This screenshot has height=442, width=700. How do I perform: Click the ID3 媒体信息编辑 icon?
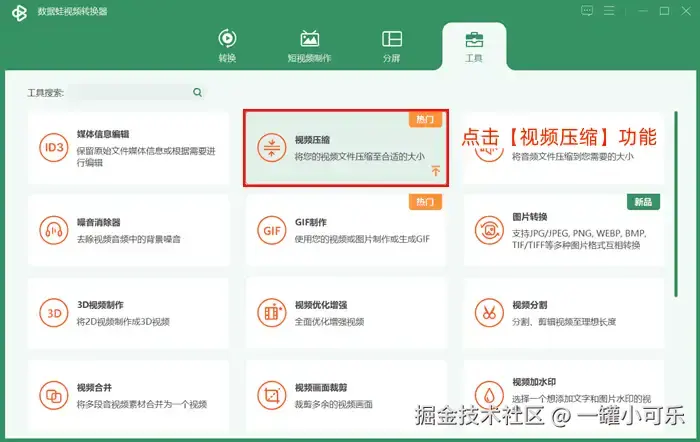(54, 148)
